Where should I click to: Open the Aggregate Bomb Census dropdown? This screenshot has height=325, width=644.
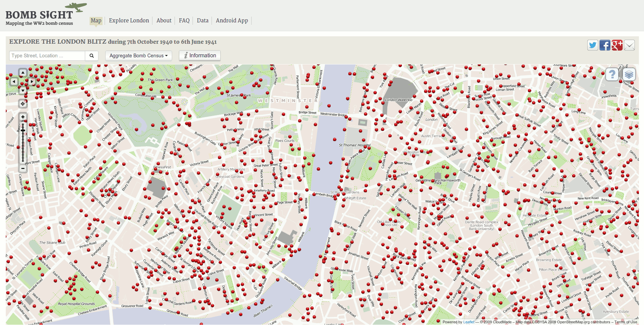tap(139, 56)
